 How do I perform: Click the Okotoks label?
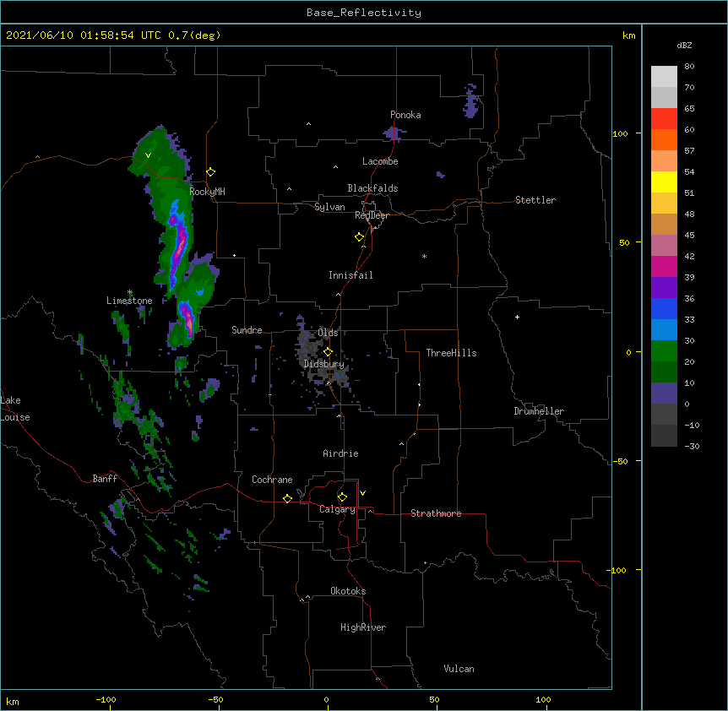pyautogui.click(x=348, y=591)
